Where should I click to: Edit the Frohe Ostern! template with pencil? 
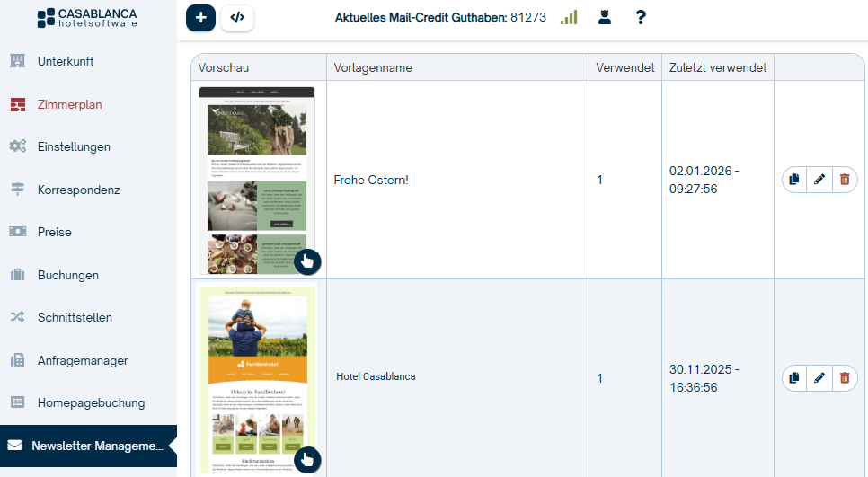[x=819, y=180]
